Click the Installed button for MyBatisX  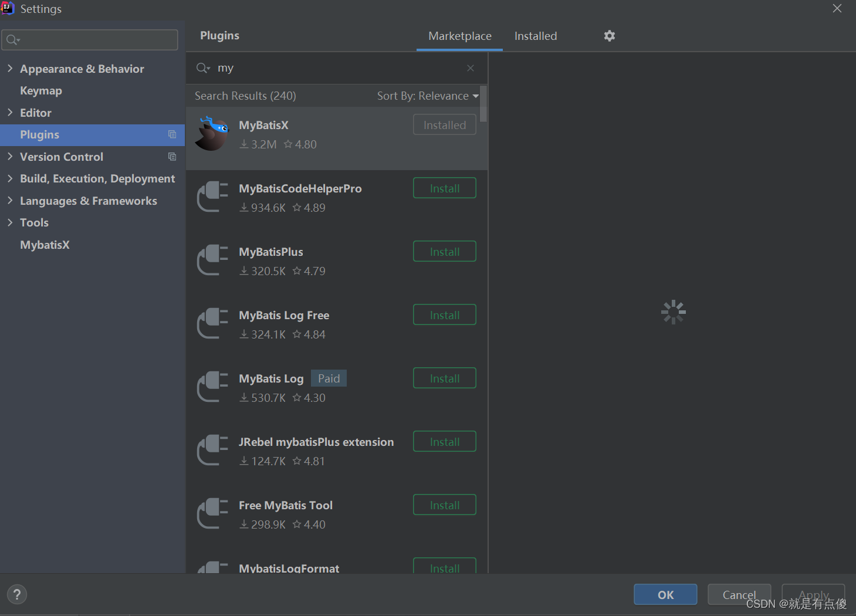coord(445,125)
